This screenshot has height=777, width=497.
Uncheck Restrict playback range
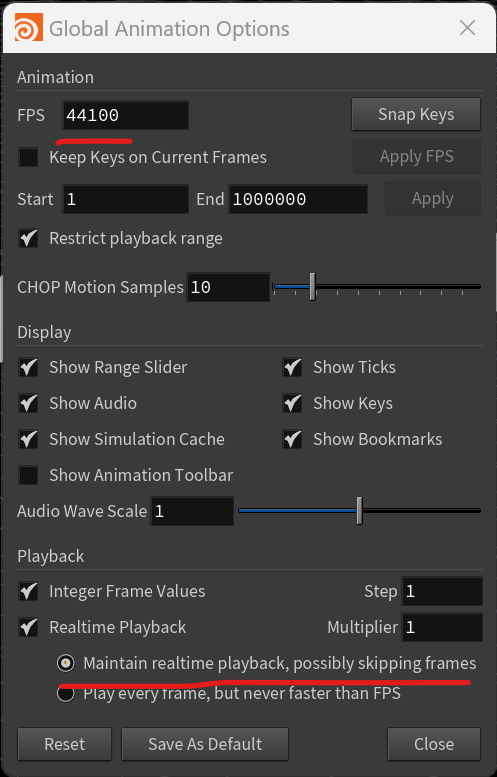[x=28, y=238]
